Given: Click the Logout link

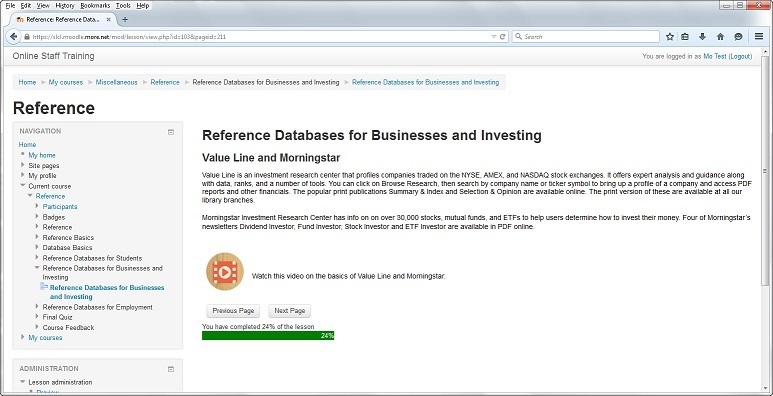Looking at the screenshot, I should tap(740, 56).
